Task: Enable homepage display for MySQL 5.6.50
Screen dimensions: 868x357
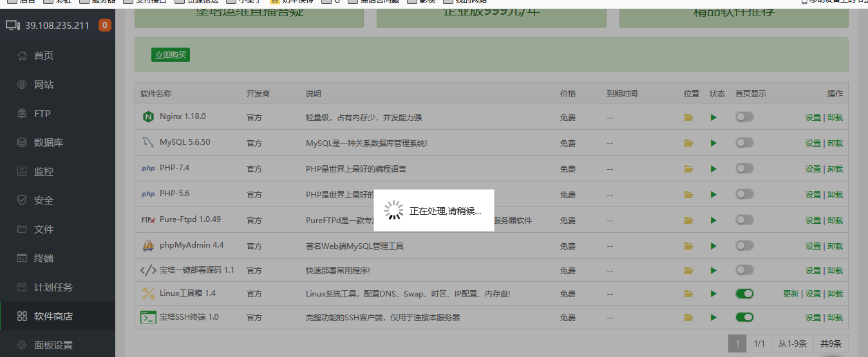Action: tap(744, 143)
